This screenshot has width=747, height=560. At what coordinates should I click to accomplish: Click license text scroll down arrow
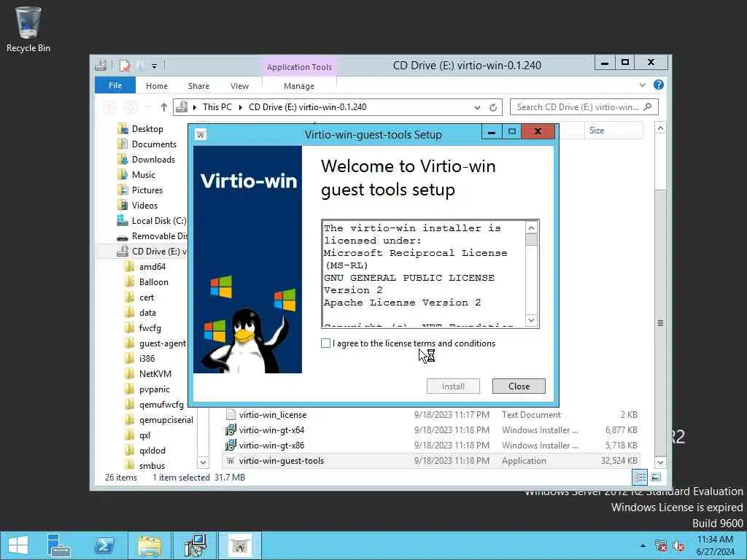coord(532,320)
